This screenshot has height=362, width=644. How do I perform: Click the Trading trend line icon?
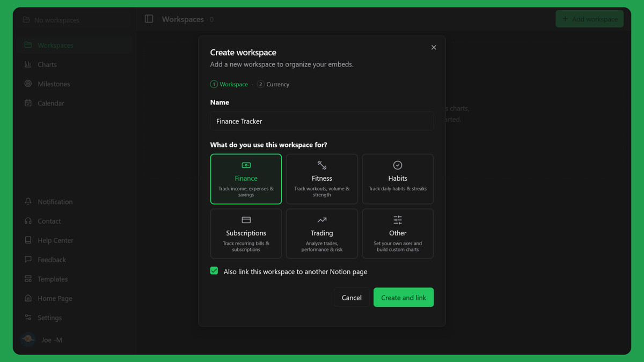click(x=322, y=220)
